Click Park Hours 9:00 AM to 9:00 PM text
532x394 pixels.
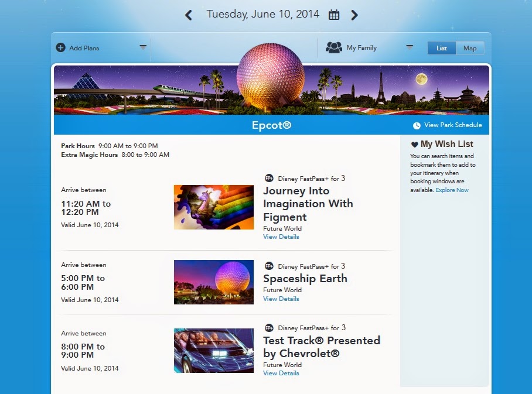click(x=109, y=146)
